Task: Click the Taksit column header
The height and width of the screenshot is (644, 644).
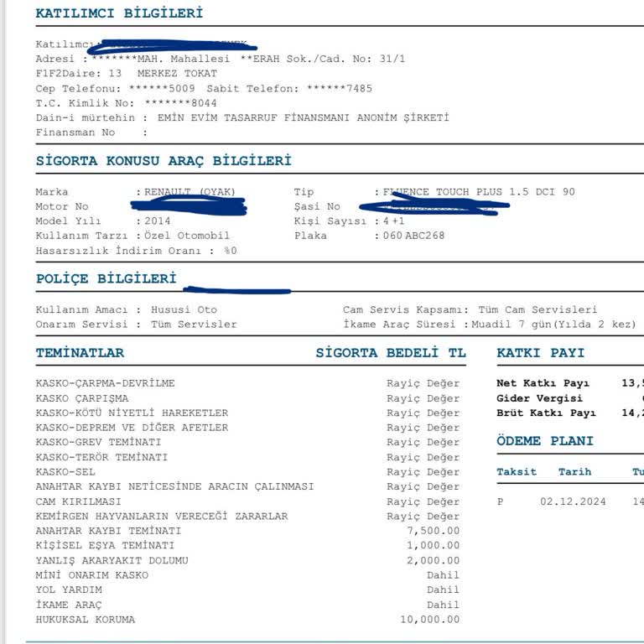Action: [517, 471]
